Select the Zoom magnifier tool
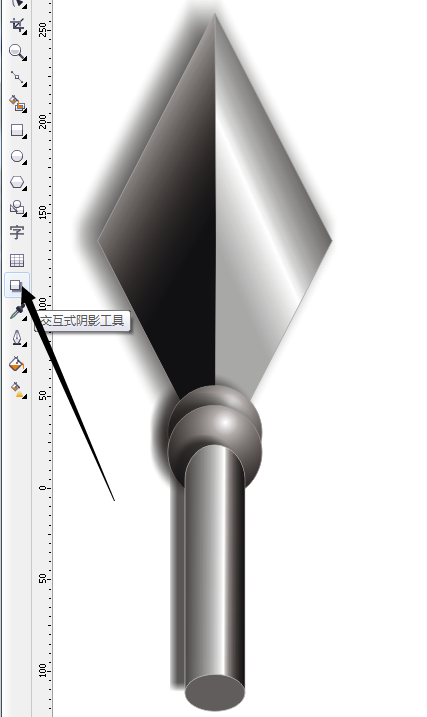Screen dimensions: 427x717 (17, 52)
